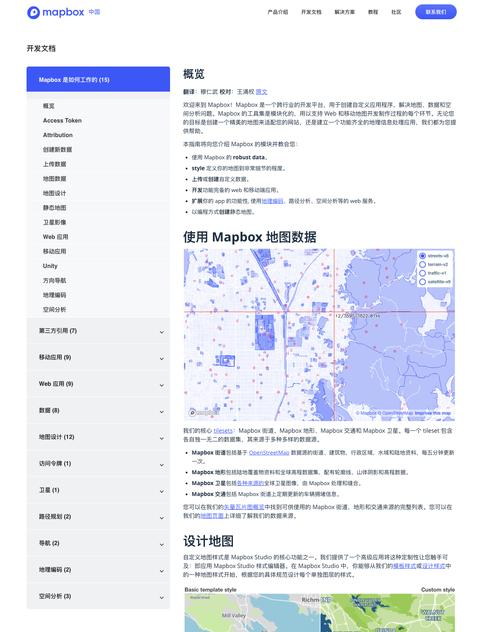Click the 设计地图 heading
480x632 pixels.
(x=208, y=541)
